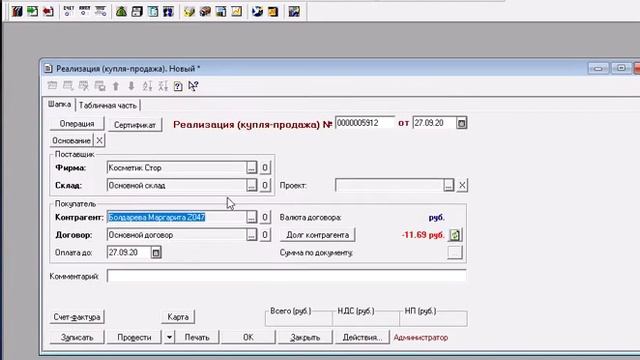Open the Действия... menu button
This screenshot has width=640, height=360.
point(362,338)
